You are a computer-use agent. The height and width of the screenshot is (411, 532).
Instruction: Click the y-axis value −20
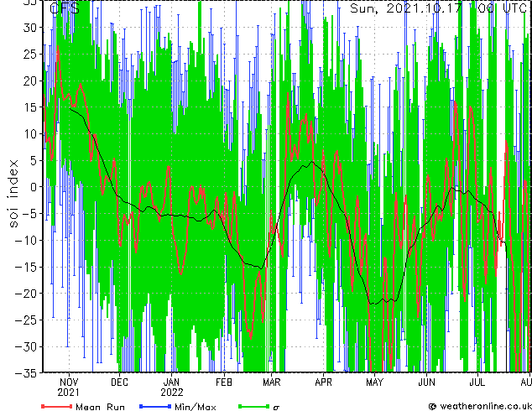coord(25,294)
